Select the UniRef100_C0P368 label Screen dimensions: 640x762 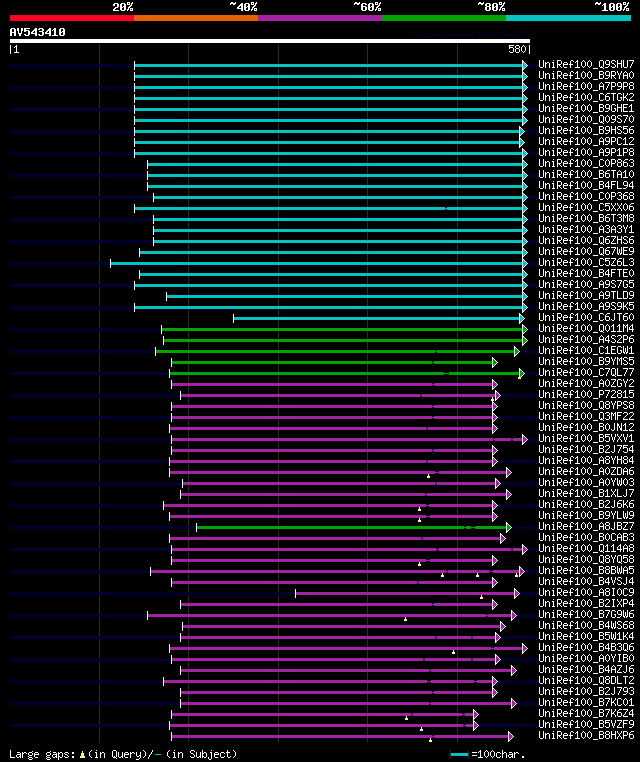pyautogui.click(x=586, y=196)
